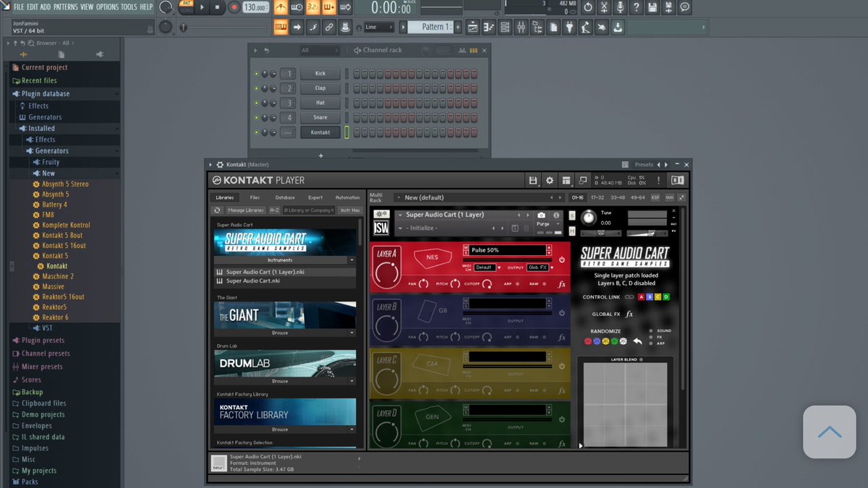Click the Kontakt warning exclamation icon

[658, 180]
